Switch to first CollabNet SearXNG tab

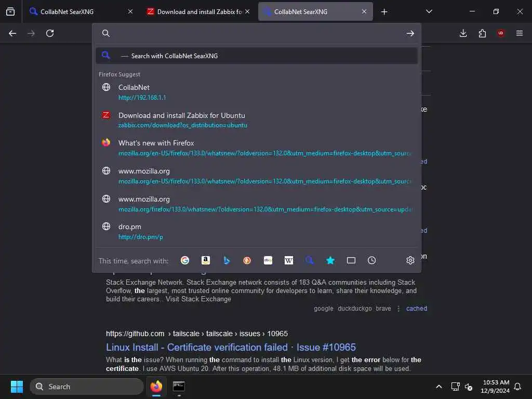tap(81, 11)
